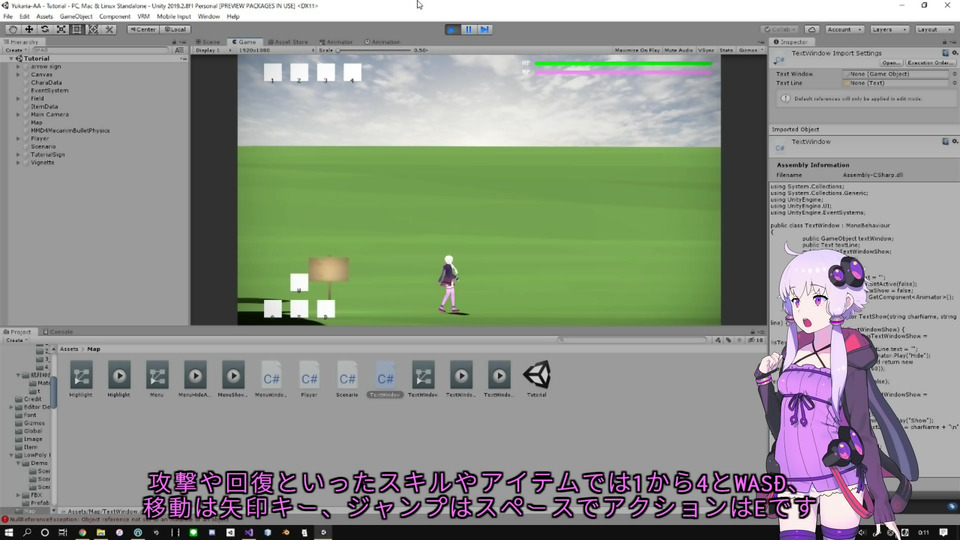The image size is (960, 540).
Task: Expand the Main Camera object
Action: tap(18, 114)
